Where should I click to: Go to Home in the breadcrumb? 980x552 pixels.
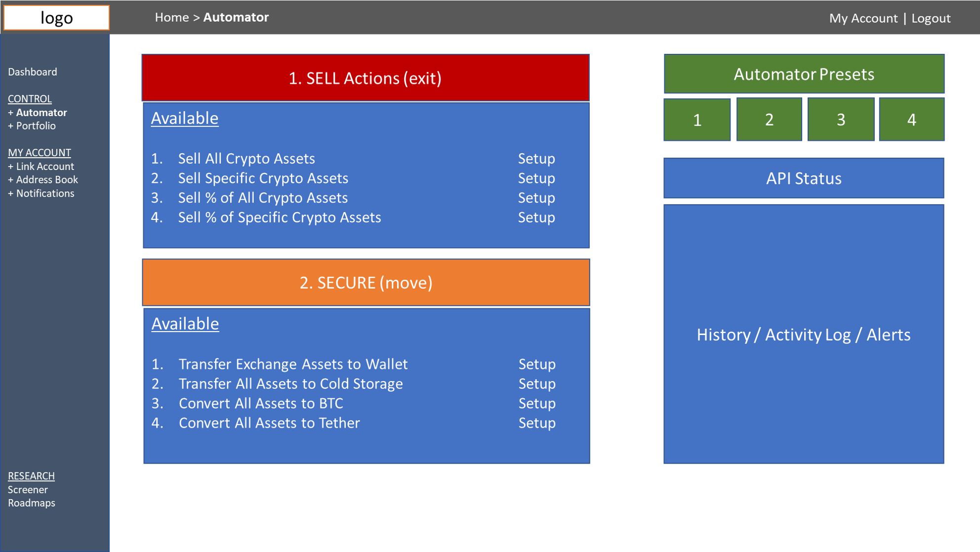tap(171, 17)
